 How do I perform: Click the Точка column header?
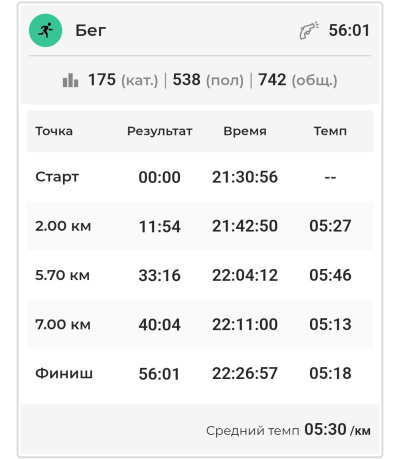point(54,131)
